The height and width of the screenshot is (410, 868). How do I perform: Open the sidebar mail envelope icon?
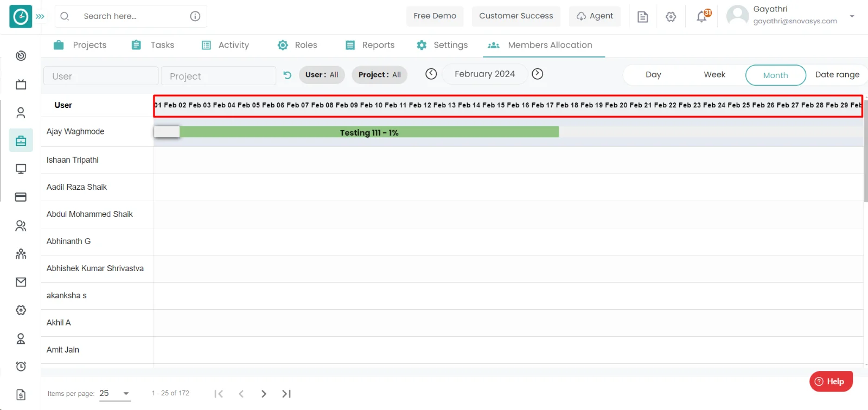(21, 282)
